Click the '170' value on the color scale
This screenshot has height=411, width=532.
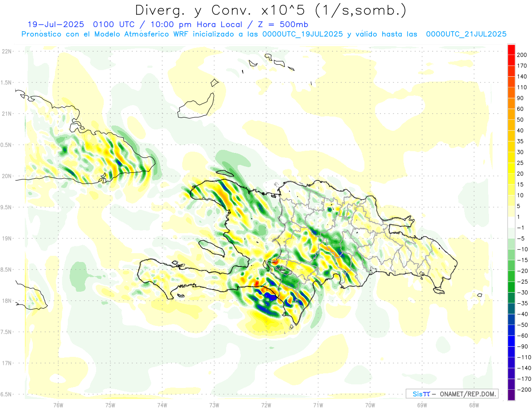coord(522,66)
